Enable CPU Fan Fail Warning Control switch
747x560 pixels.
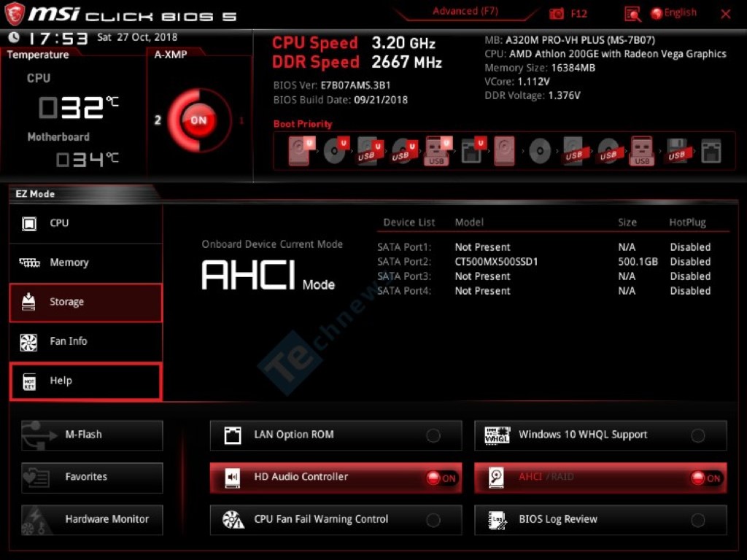(433, 520)
